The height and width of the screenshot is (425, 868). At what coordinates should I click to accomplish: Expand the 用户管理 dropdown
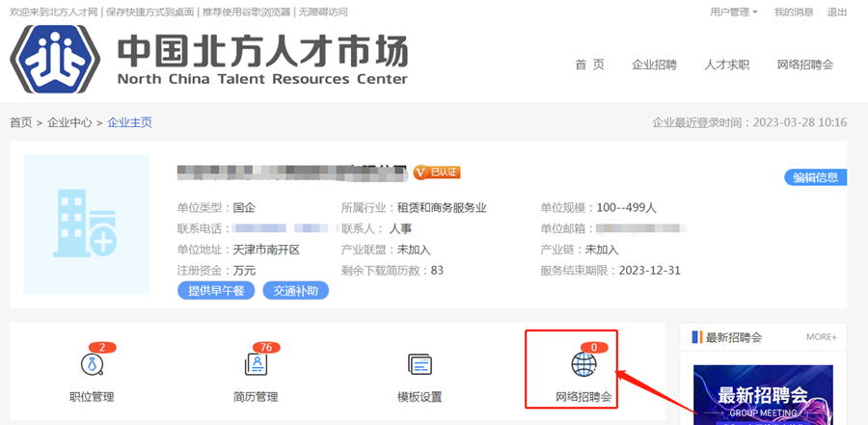734,13
